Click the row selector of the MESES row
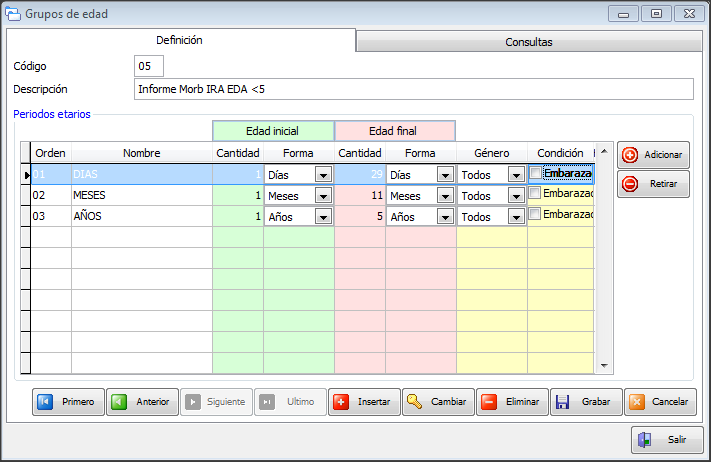Image resolution: width=711 pixels, height=462 pixels. (x=25, y=195)
